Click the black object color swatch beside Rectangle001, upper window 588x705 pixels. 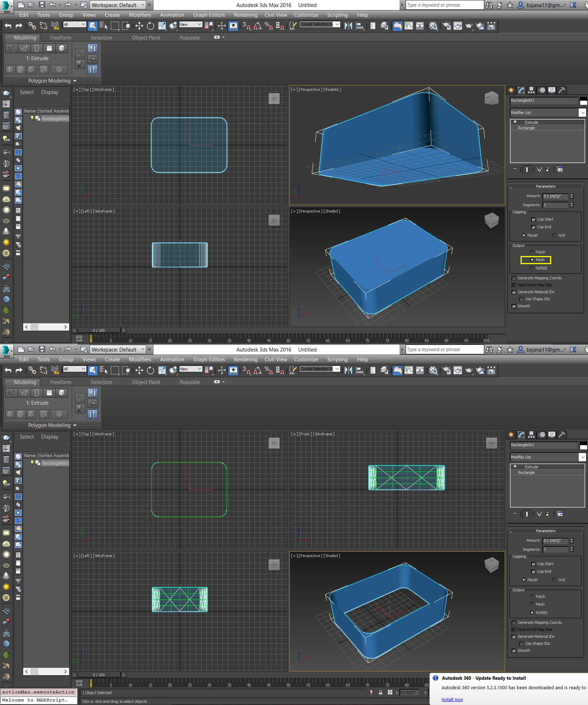point(583,99)
